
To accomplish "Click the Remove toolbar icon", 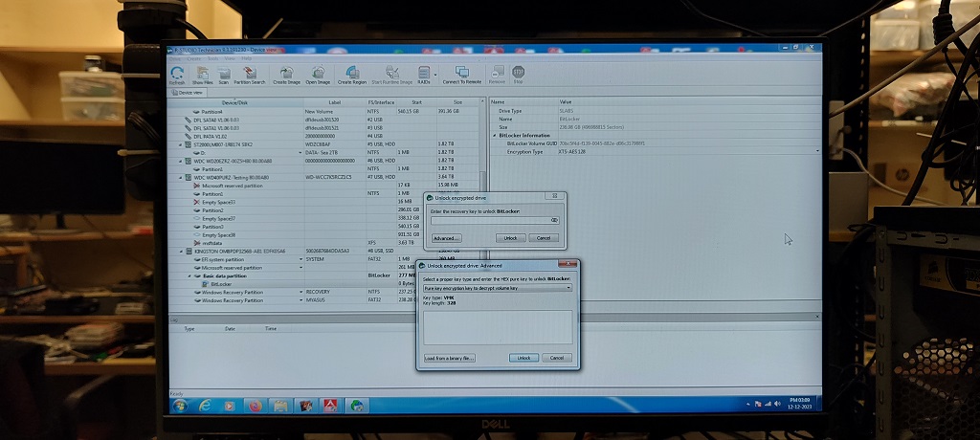I will click(x=498, y=75).
